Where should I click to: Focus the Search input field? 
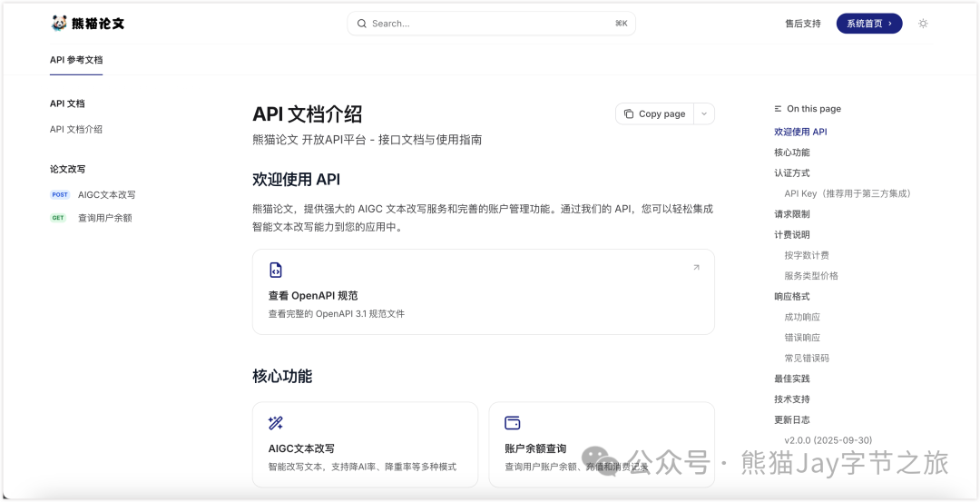[x=491, y=24]
